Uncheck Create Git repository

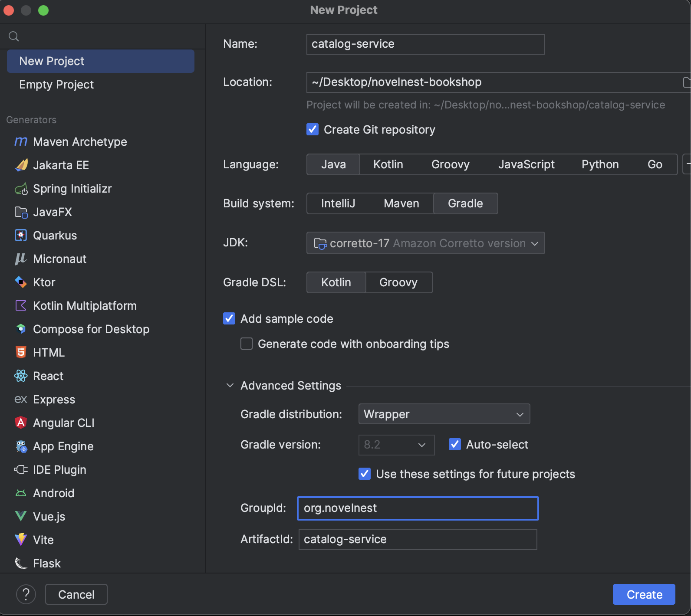(x=313, y=130)
